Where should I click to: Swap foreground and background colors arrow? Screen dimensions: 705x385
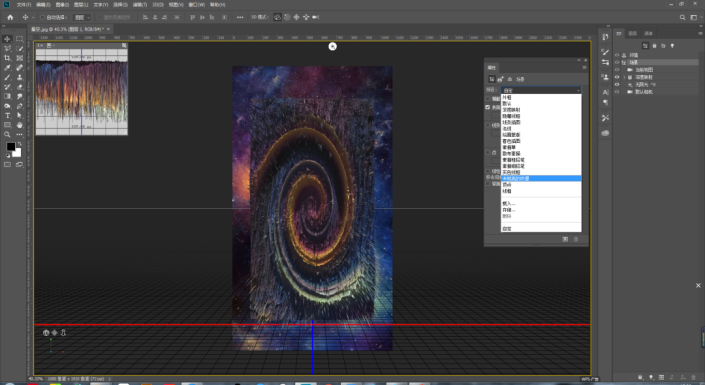pyautogui.click(x=19, y=144)
